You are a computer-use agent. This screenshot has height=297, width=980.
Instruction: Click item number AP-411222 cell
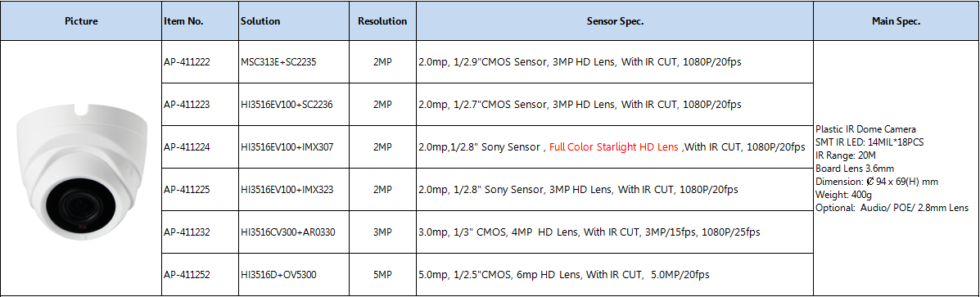200,62
